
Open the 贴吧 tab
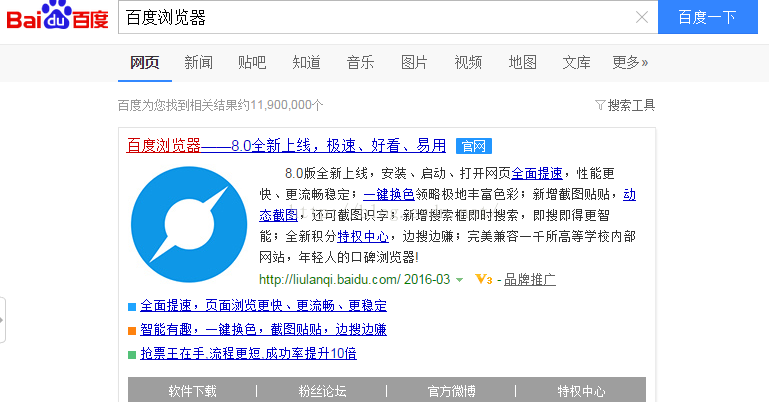click(252, 63)
